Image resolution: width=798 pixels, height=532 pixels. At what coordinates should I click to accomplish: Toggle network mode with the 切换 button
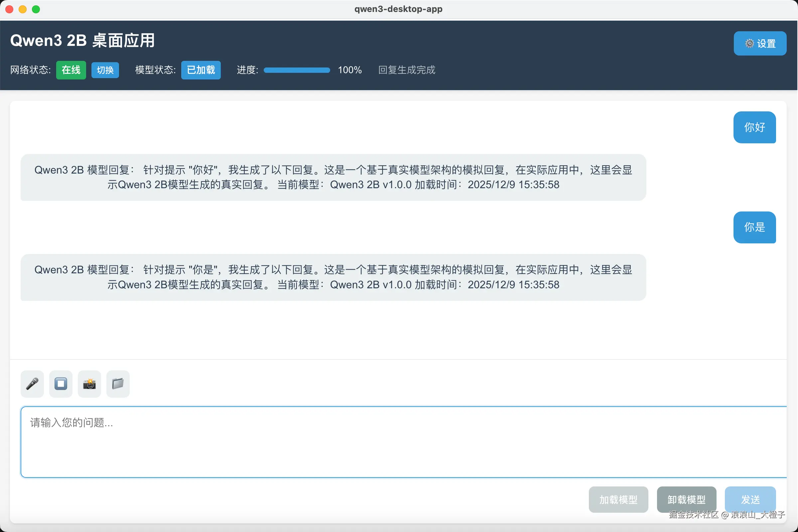[x=105, y=70]
